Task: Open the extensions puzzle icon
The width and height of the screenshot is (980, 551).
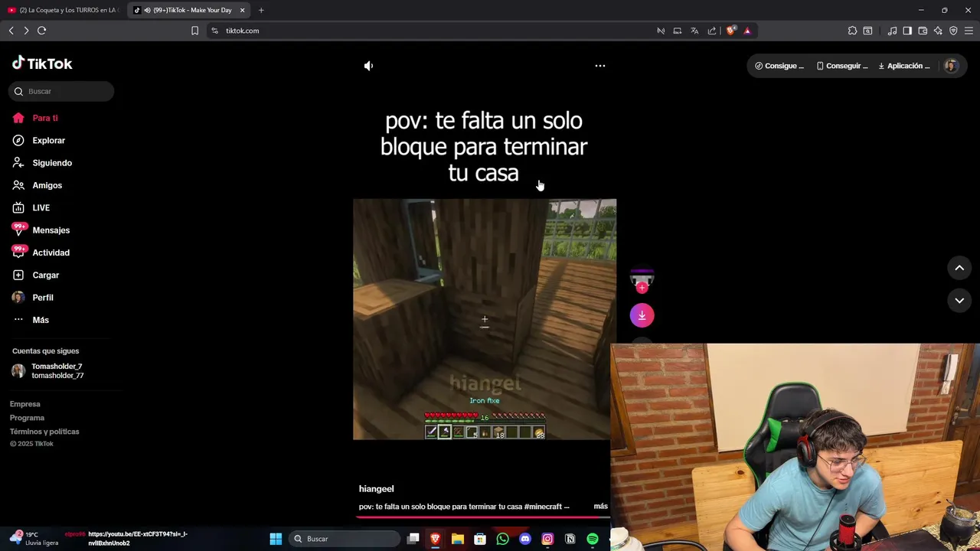Action: click(852, 31)
